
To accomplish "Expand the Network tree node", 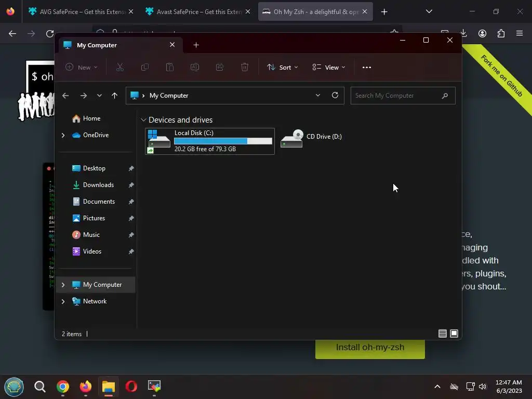I will (63, 301).
